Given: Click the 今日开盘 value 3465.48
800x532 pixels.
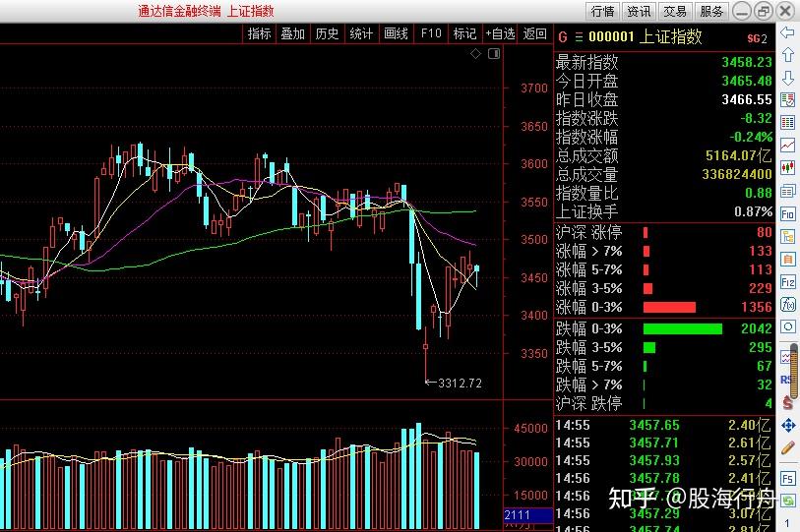Looking at the screenshot, I should pos(747,81).
